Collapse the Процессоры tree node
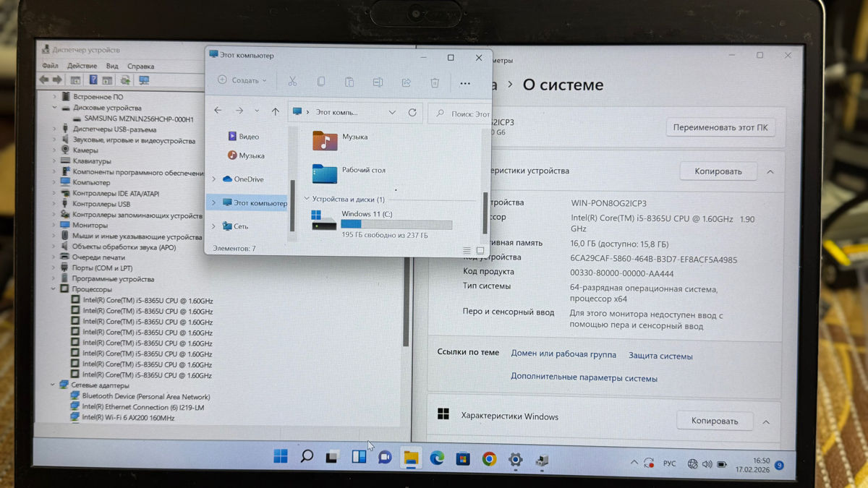This screenshot has width=868, height=488. pos(54,289)
